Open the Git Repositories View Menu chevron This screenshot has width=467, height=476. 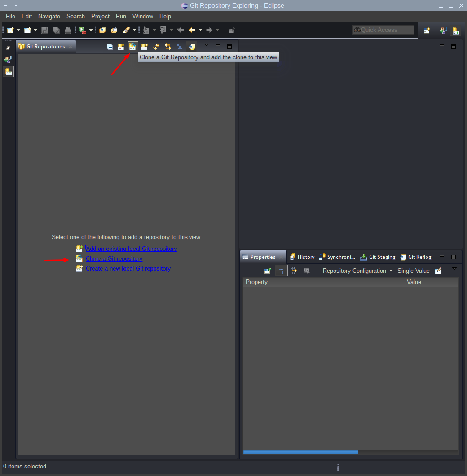[206, 45]
